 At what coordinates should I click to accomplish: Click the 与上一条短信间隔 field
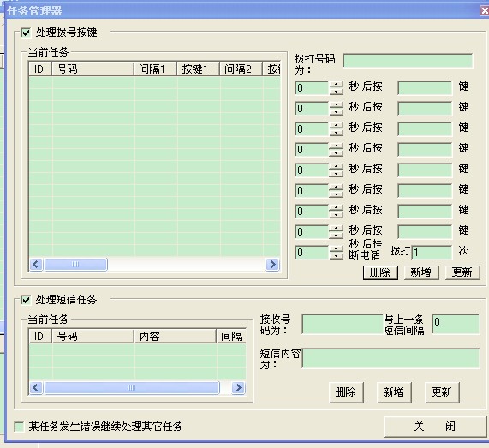coord(456,324)
